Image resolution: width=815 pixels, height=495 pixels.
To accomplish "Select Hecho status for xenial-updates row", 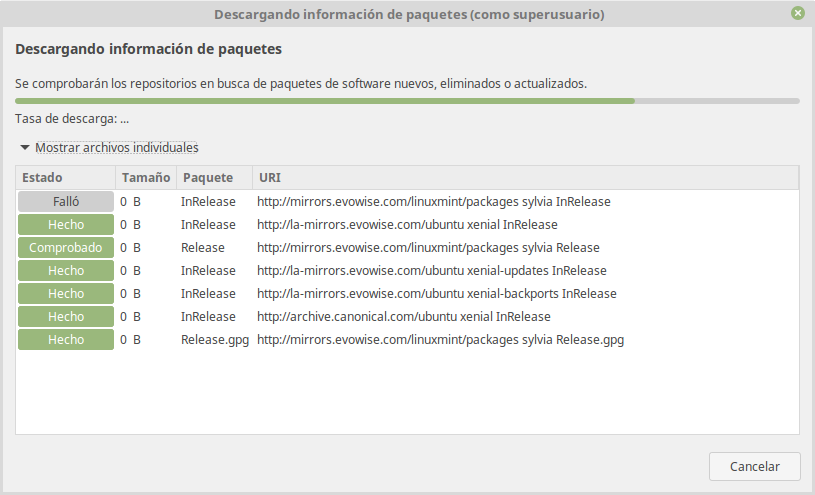I will click(x=66, y=270).
